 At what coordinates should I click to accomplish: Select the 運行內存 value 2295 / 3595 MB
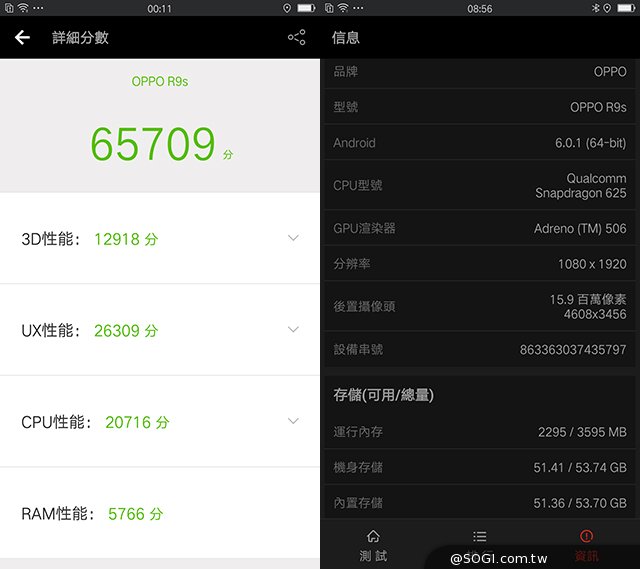coord(582,432)
